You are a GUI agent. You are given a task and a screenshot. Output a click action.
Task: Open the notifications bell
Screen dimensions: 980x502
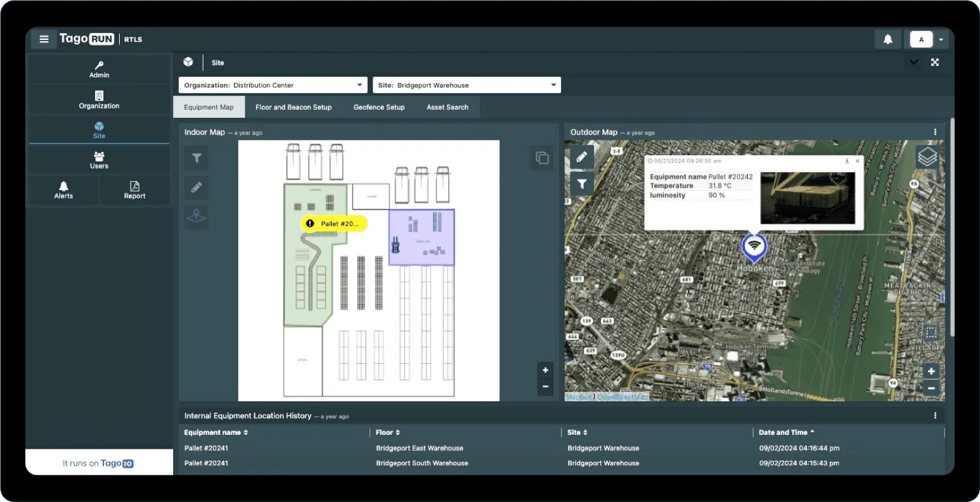887,39
